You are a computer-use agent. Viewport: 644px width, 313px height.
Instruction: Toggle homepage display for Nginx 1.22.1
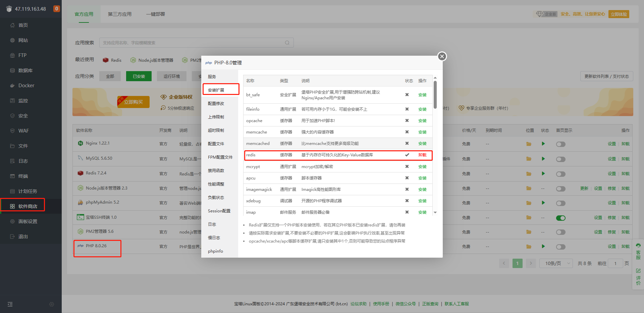(x=560, y=144)
